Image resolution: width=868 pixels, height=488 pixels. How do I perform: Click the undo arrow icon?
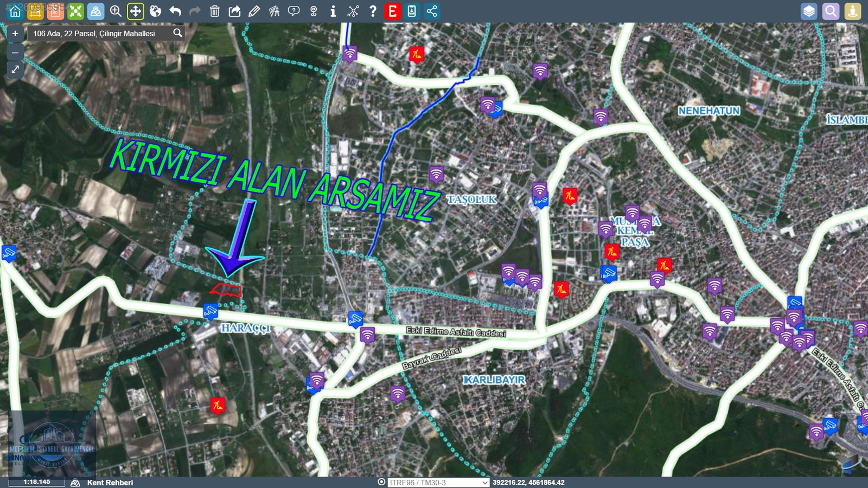pyautogui.click(x=175, y=11)
